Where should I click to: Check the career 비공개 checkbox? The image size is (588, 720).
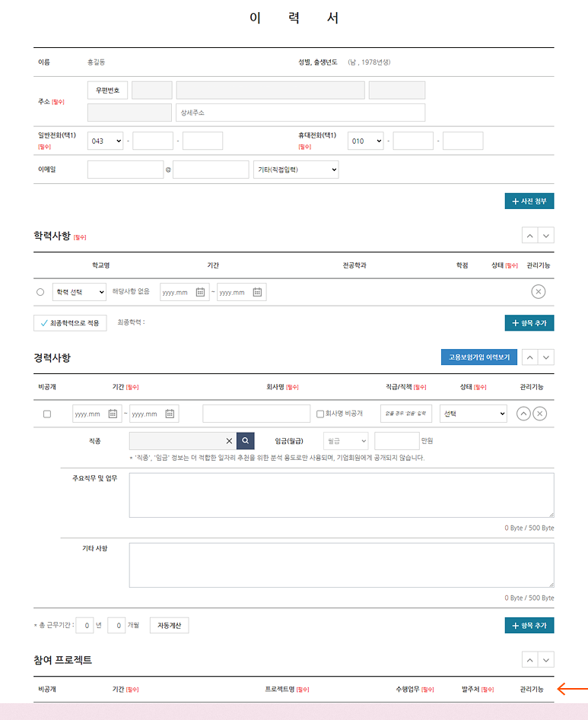point(47,414)
